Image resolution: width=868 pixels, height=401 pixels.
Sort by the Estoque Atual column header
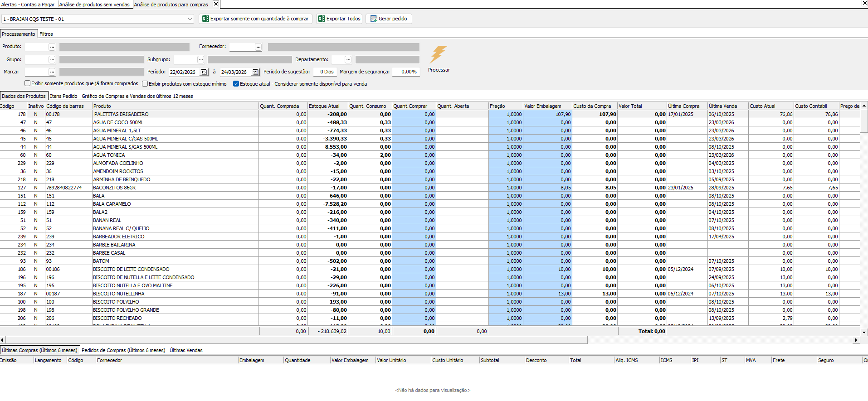[x=324, y=106]
